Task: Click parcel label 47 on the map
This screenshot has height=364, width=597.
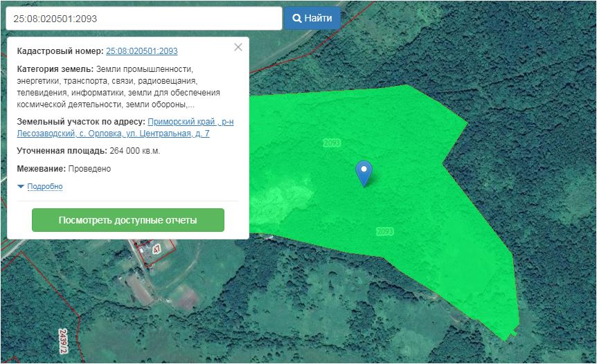Action: (157, 249)
